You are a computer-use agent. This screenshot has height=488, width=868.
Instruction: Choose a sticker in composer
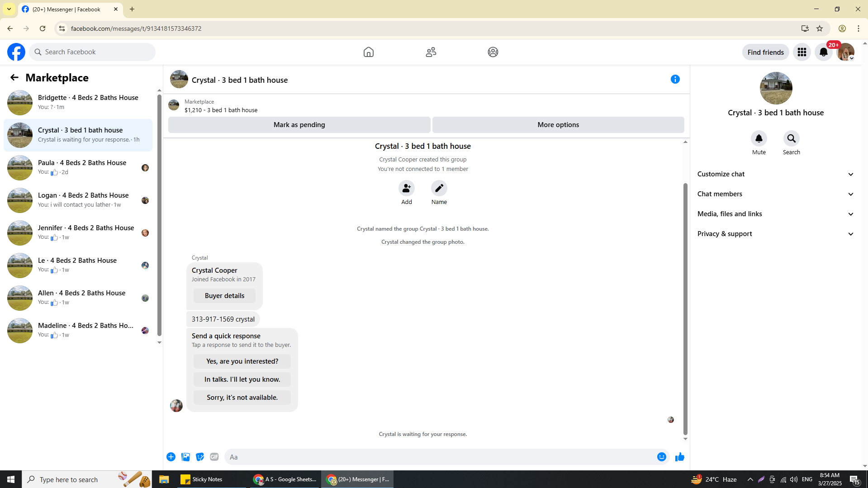click(x=200, y=457)
